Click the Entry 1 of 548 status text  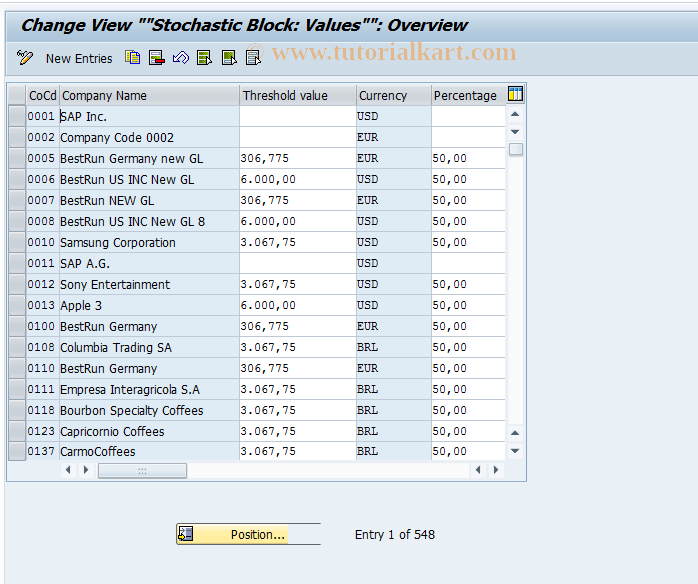pyautogui.click(x=395, y=535)
